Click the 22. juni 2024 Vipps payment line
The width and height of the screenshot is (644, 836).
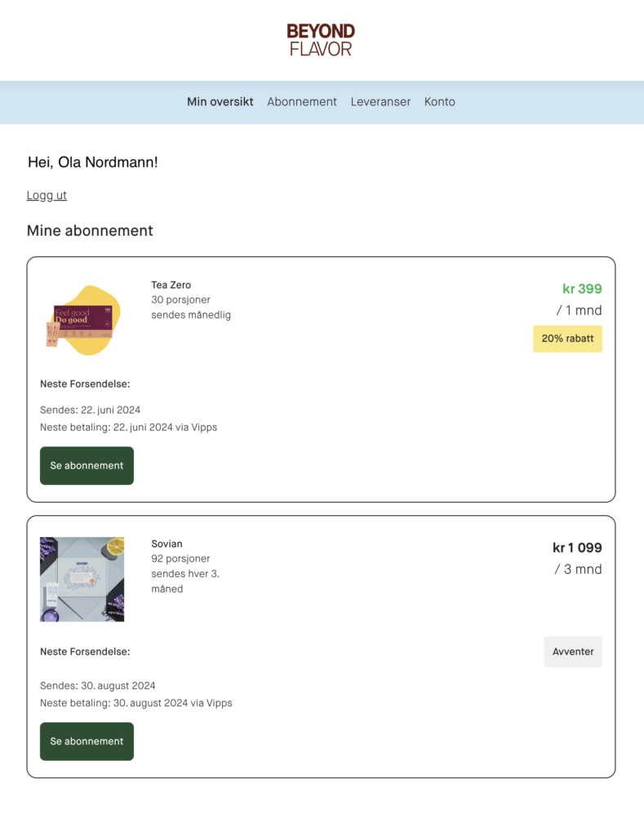click(x=128, y=427)
